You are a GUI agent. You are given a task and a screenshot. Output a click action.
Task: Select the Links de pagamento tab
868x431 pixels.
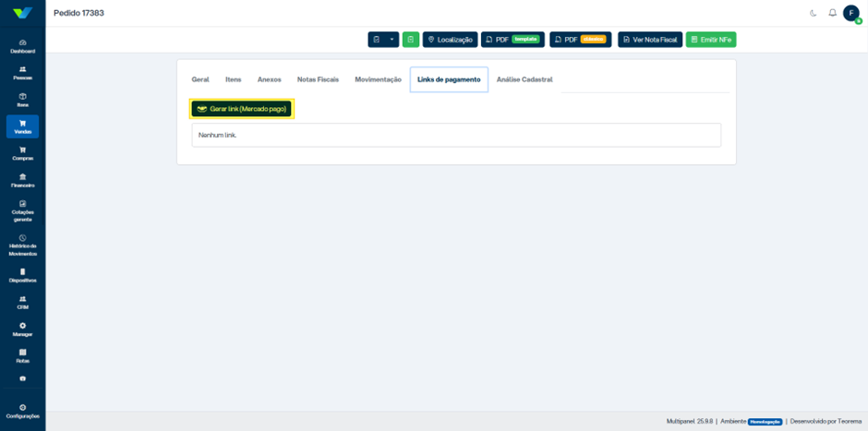[x=449, y=79]
